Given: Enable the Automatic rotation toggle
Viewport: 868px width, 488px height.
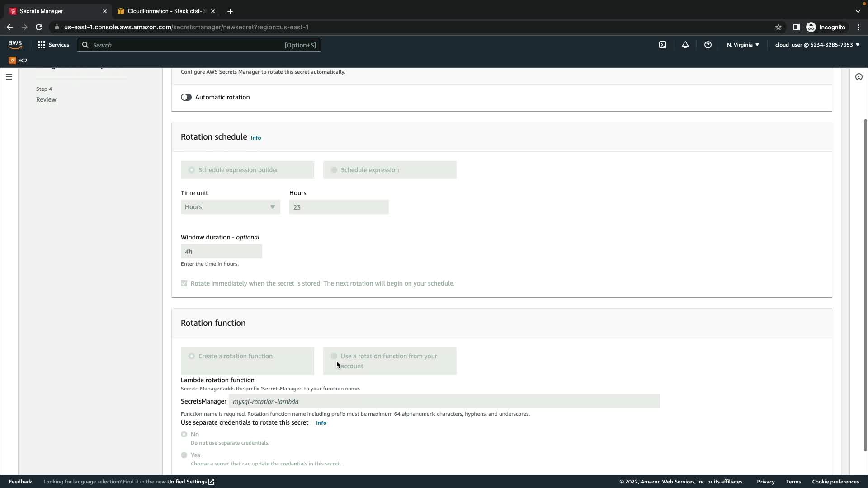Looking at the screenshot, I should 186,97.
